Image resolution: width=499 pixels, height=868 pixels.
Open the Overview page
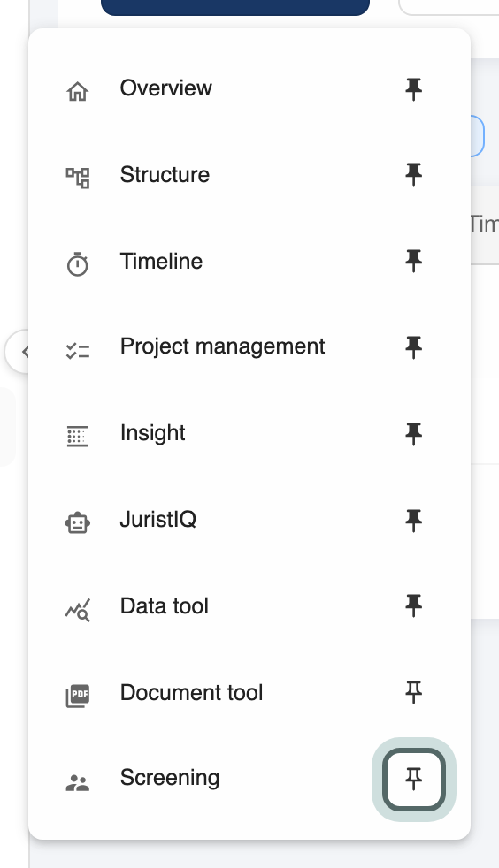(166, 88)
